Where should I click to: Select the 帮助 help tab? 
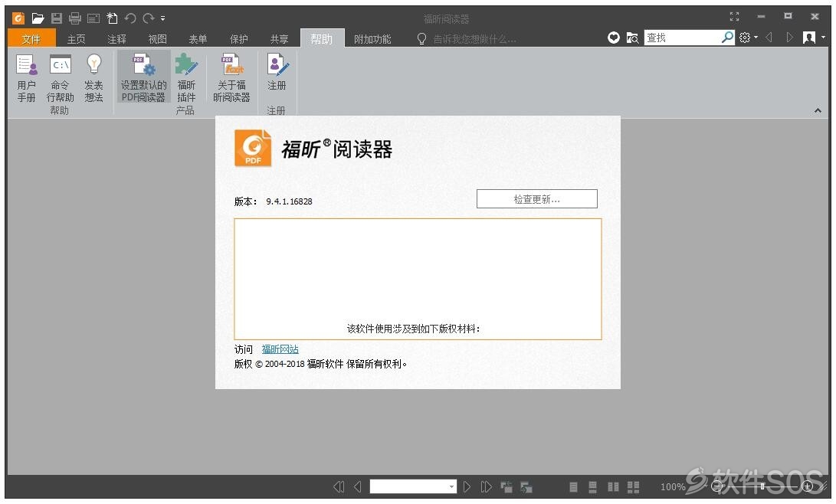[322, 38]
